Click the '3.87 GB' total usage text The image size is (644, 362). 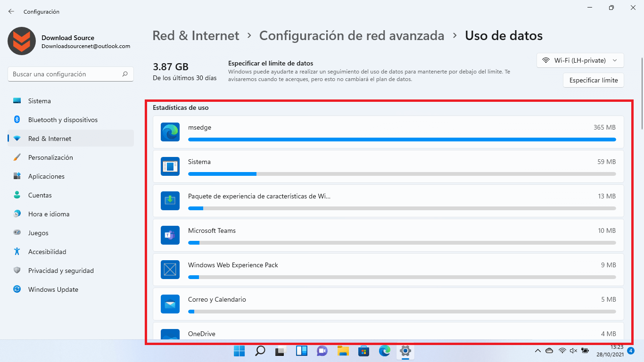[171, 67]
